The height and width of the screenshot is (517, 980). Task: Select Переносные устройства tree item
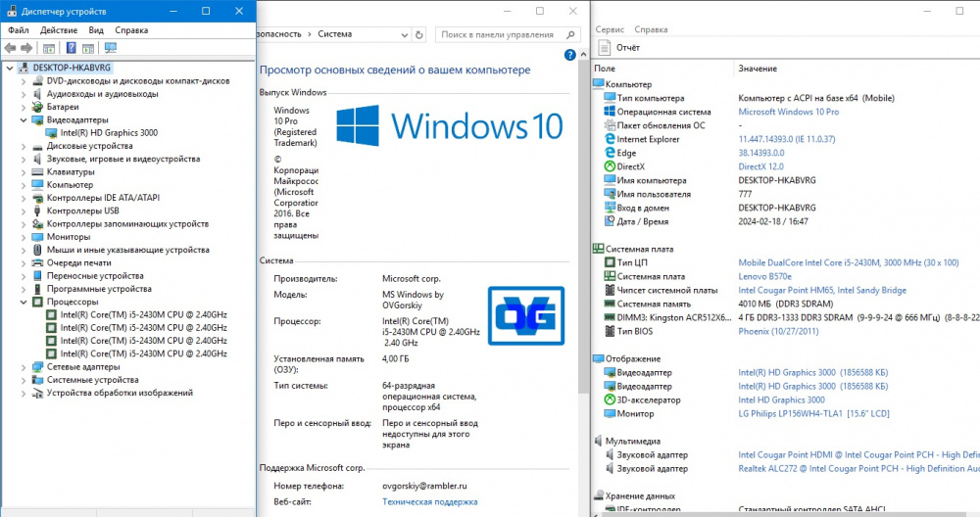tap(95, 276)
